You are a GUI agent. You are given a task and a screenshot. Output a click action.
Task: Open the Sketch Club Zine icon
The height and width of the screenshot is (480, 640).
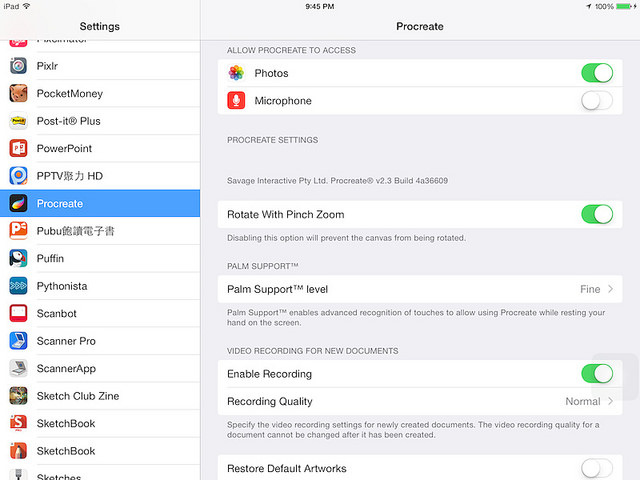click(x=18, y=396)
